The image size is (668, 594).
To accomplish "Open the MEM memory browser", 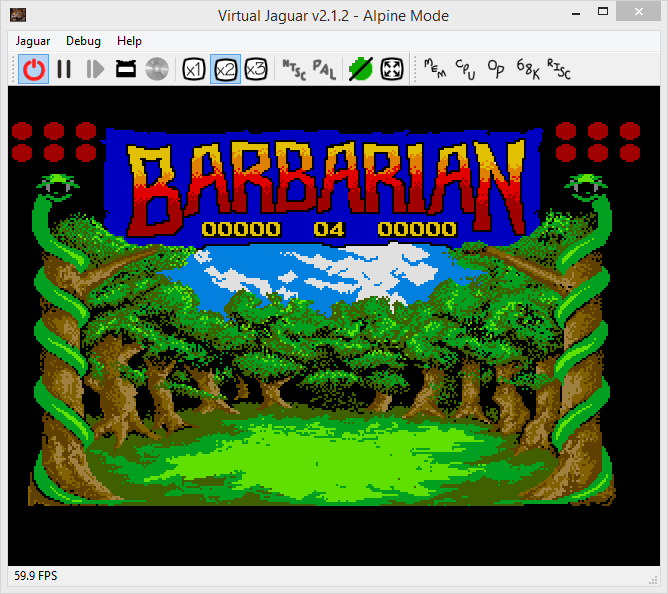I will tap(434, 69).
